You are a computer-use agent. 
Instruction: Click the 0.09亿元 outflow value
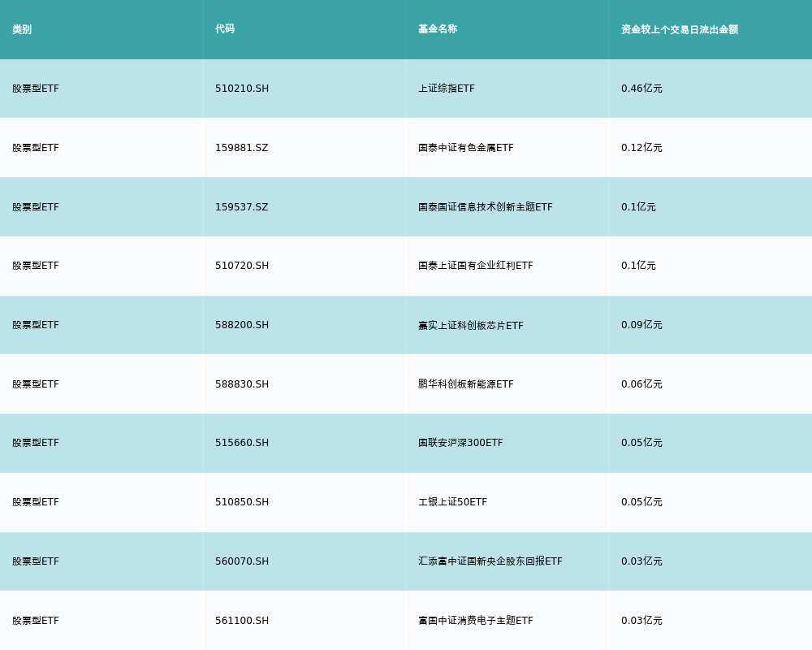point(641,325)
